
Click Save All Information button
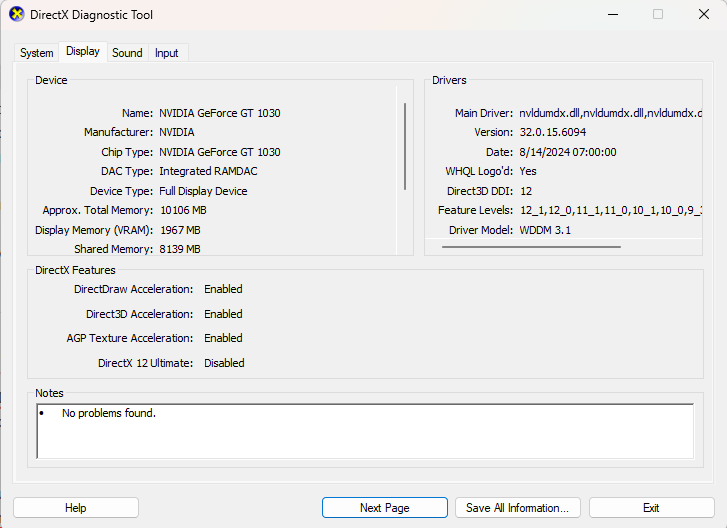[517, 508]
